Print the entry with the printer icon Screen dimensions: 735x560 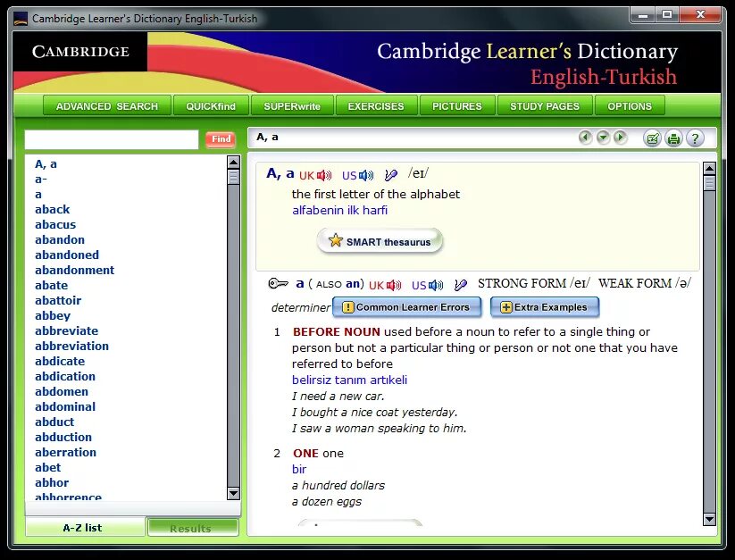pos(673,138)
